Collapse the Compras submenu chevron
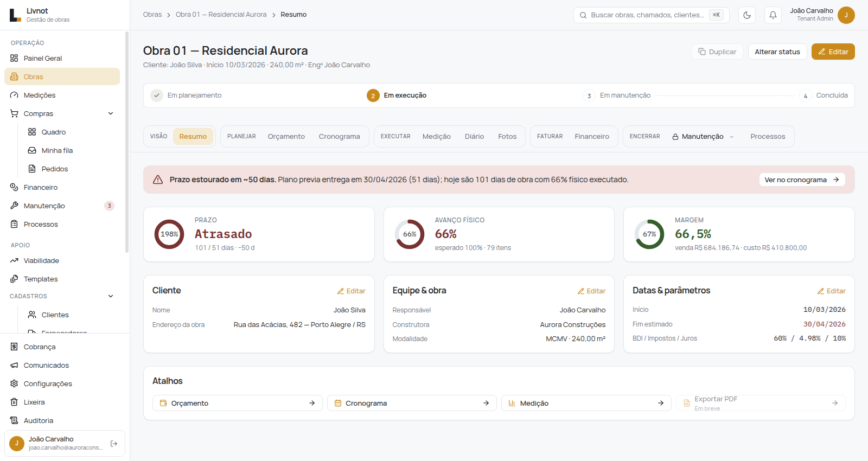 [x=111, y=113]
